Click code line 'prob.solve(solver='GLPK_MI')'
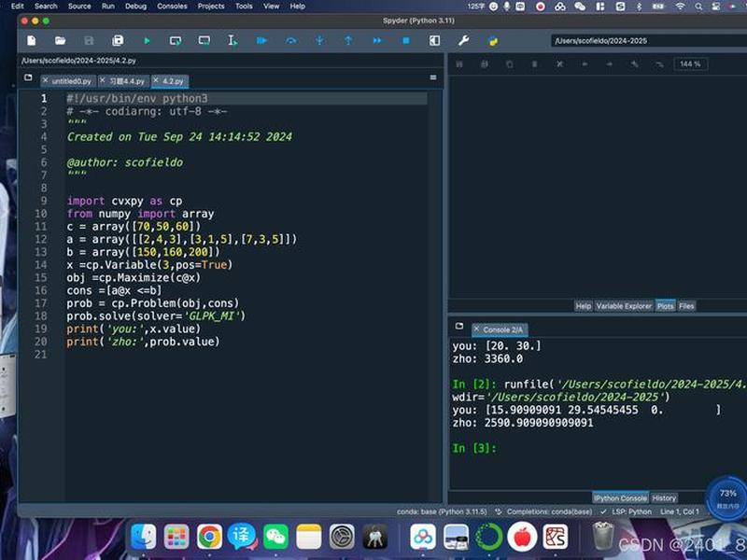 point(156,316)
